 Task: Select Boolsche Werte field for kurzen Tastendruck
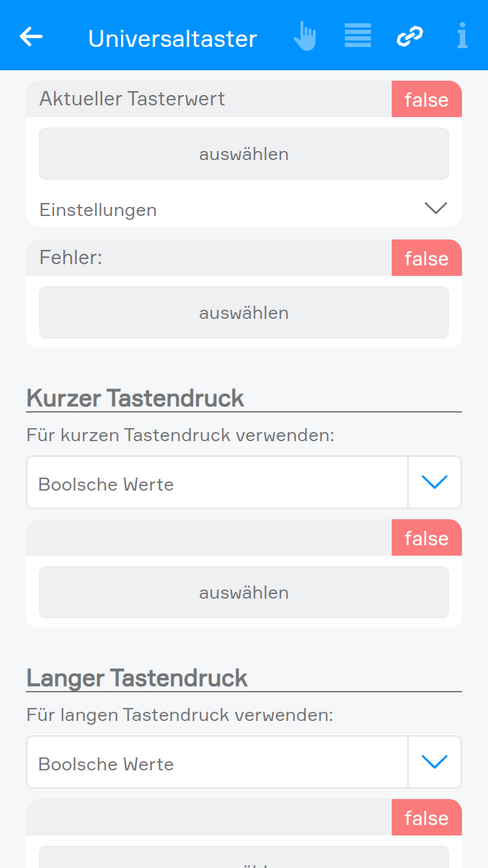pos(217,483)
